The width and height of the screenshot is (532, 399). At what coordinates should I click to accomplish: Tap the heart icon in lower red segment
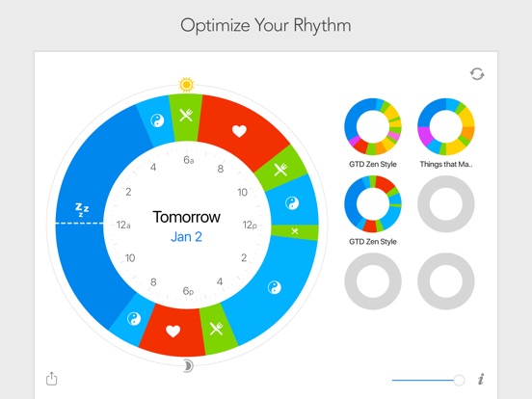tap(173, 332)
